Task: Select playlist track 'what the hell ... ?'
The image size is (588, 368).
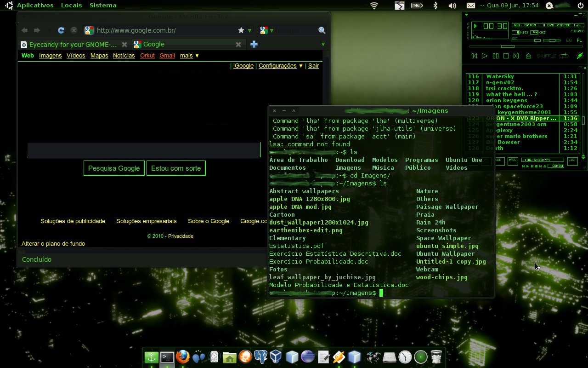Action: click(x=522, y=94)
